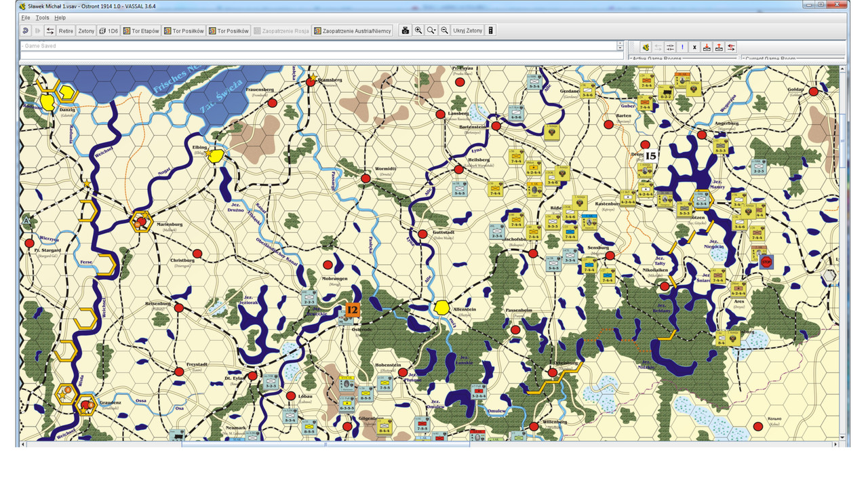The height and width of the screenshot is (489, 868).
Task: Click the Kolno red city dot
Action: pos(757,427)
